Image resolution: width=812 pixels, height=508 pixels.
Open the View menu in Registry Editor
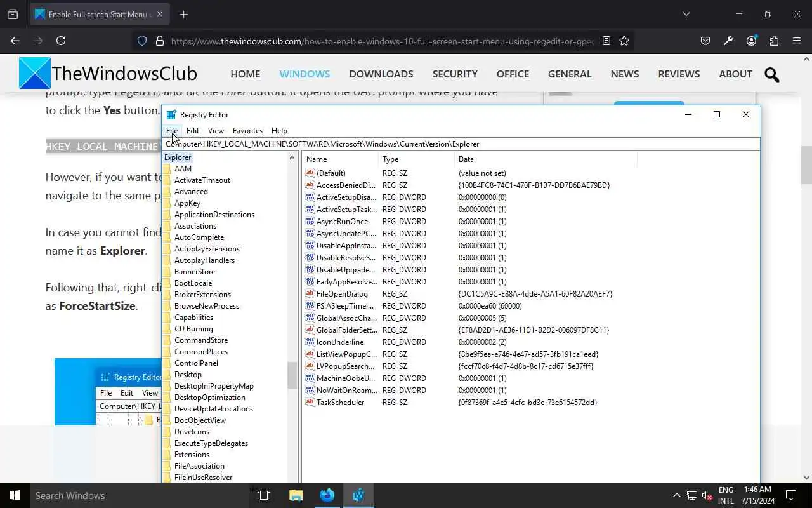click(x=216, y=131)
